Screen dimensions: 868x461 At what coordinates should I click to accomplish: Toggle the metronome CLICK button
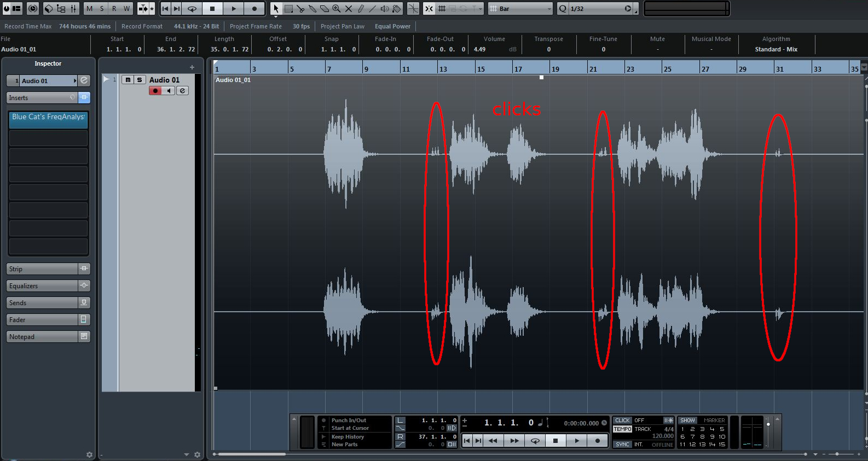click(622, 421)
